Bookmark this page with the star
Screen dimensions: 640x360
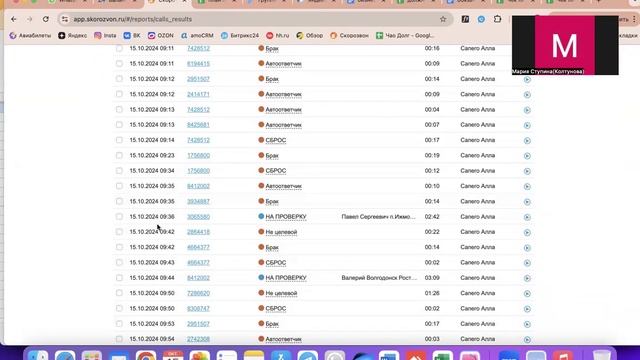[443, 19]
